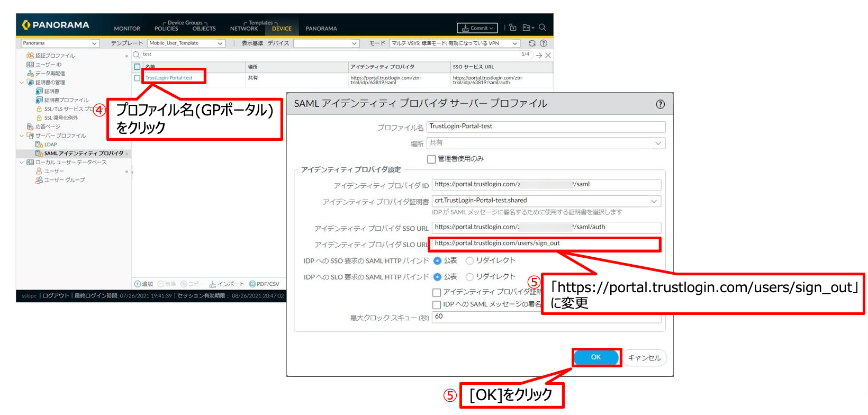Open the Panorama context dropdown
This screenshot has width=868, height=415.
point(60,43)
